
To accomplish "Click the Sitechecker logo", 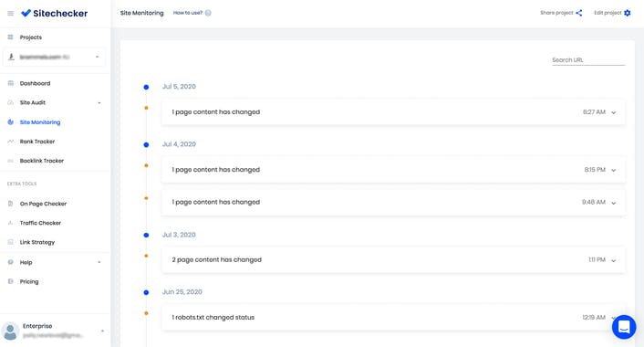I will coord(54,13).
